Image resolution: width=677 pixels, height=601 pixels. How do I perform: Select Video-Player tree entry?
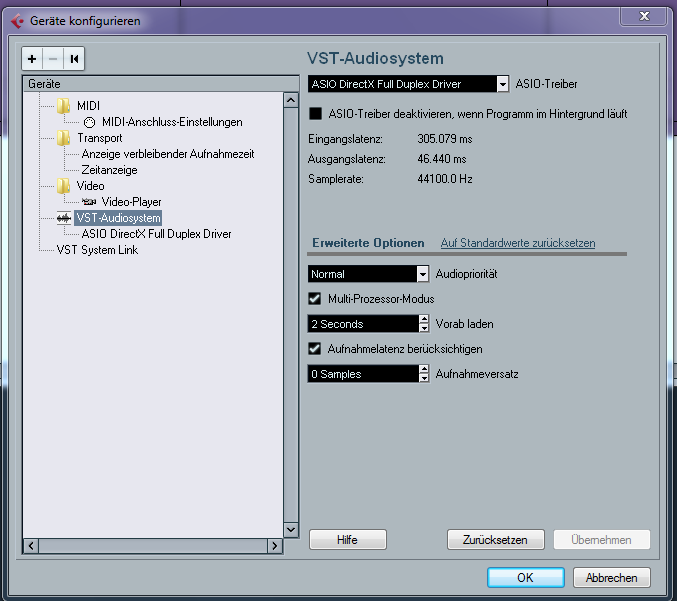pyautogui.click(x=131, y=202)
